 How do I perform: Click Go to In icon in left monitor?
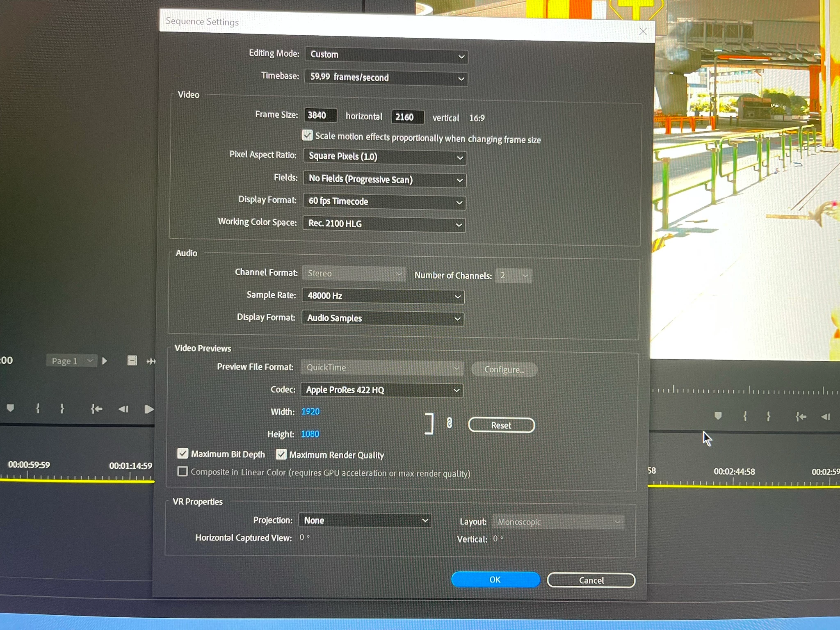tap(96, 409)
